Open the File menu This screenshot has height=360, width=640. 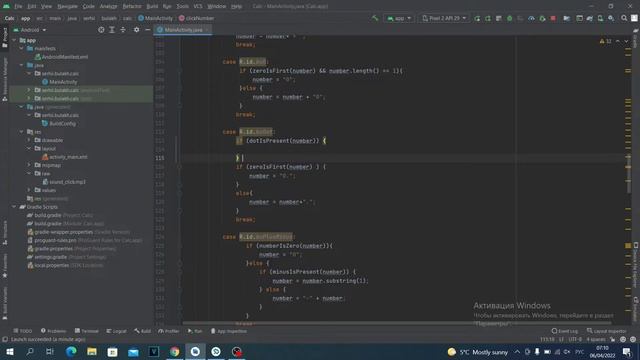pos(18,6)
